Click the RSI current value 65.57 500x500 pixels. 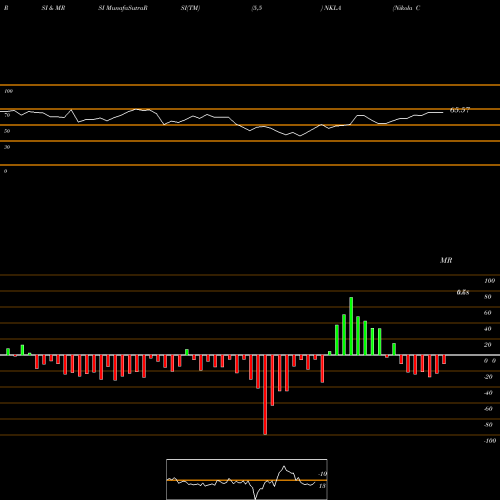[460, 110]
